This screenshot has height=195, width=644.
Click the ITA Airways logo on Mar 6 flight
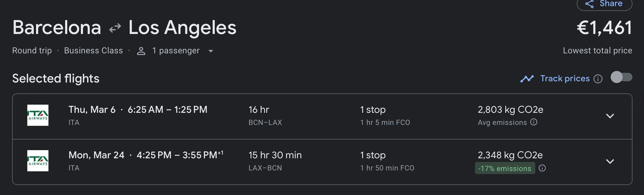38,115
